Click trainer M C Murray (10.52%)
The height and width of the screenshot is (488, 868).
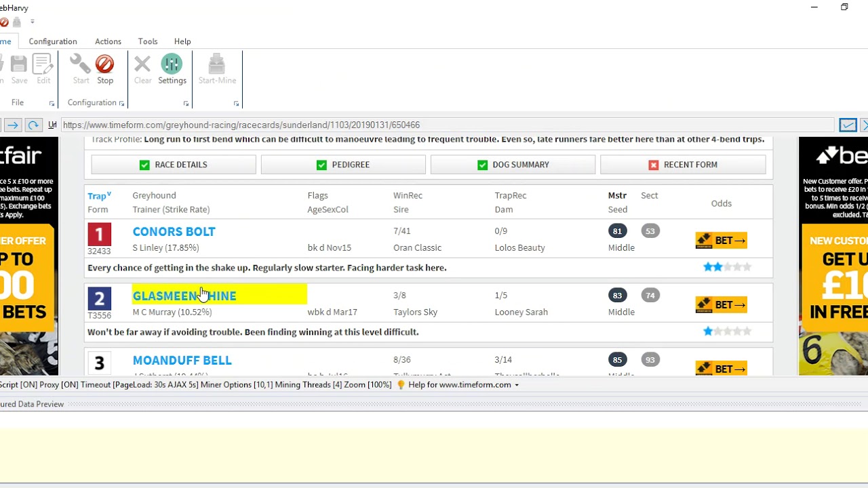[x=172, y=312]
